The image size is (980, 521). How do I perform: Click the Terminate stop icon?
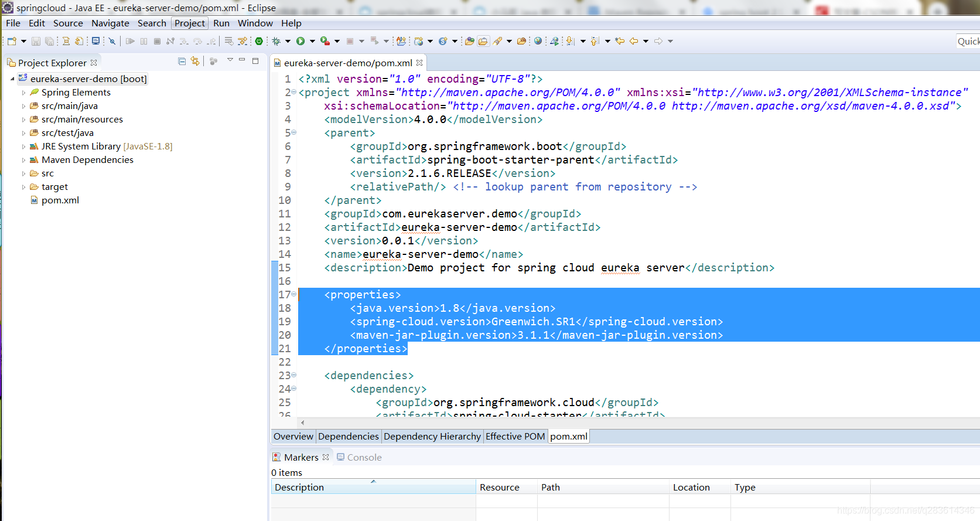tap(157, 41)
